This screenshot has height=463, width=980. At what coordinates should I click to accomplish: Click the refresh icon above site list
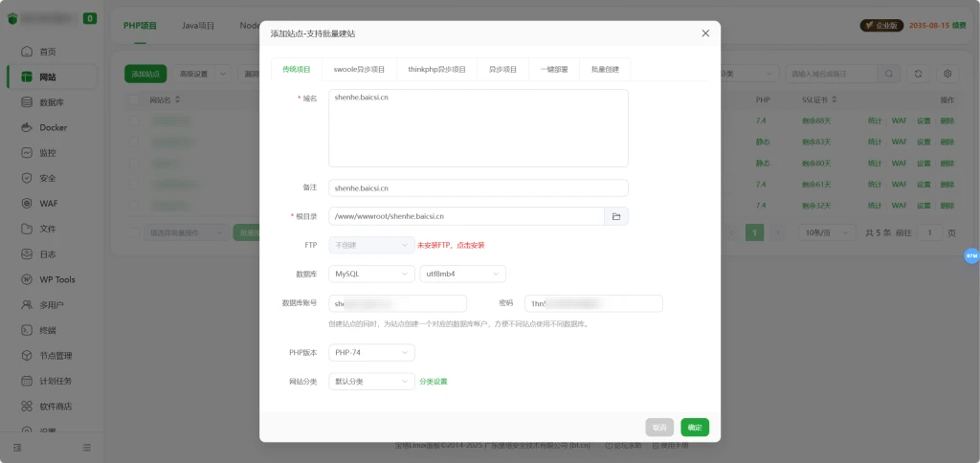click(919, 74)
